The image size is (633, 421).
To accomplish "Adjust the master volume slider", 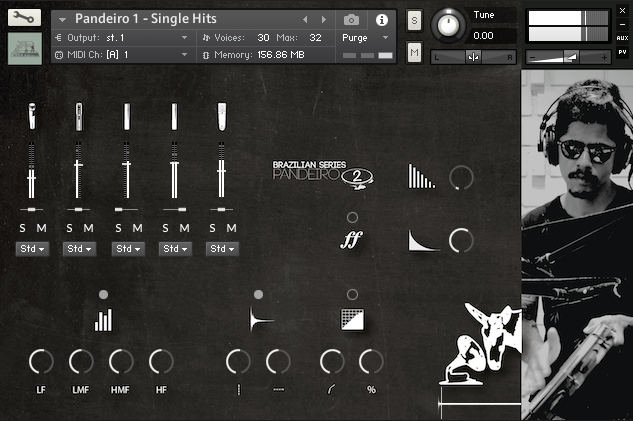I will [x=568, y=57].
